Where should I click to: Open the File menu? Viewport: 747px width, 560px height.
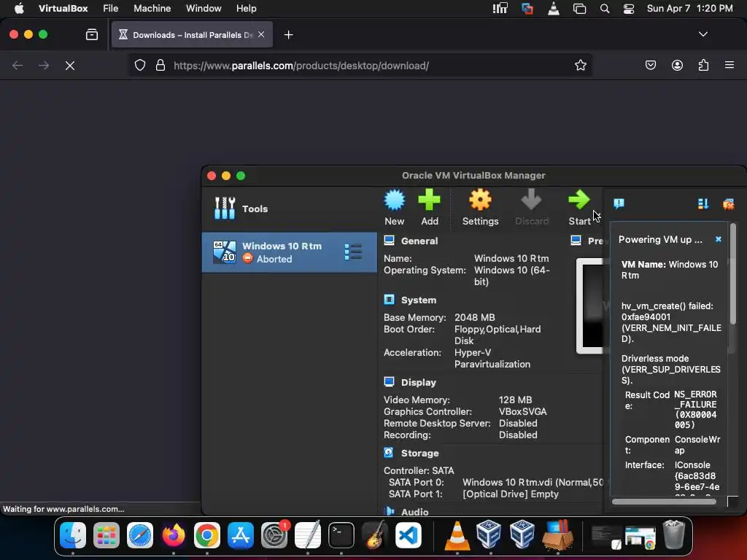pos(111,9)
